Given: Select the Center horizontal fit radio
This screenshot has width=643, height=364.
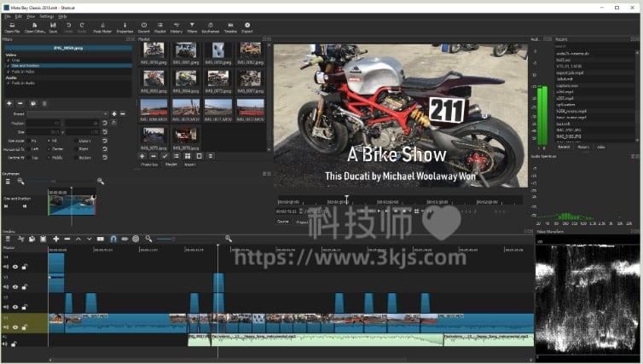Looking at the screenshot, I should 49,149.
